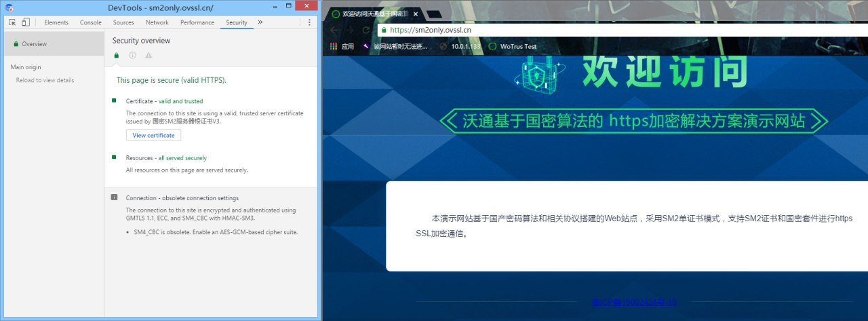868x321 pixels.
Task: Open the WoTrus Test bookmark
Action: (513, 46)
